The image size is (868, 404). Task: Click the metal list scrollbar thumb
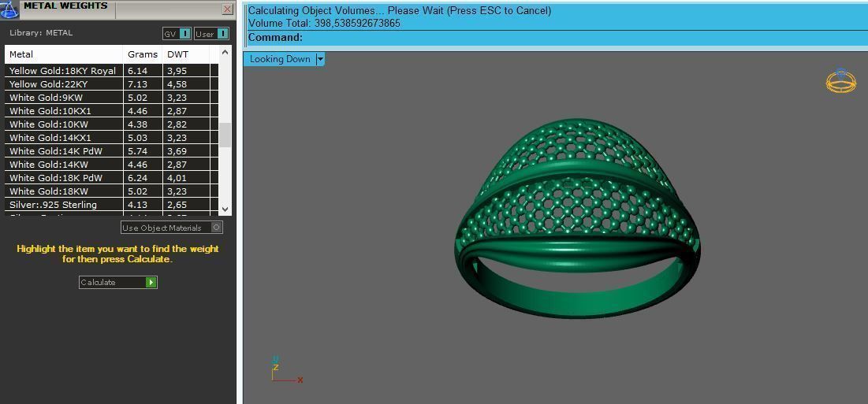[x=225, y=135]
